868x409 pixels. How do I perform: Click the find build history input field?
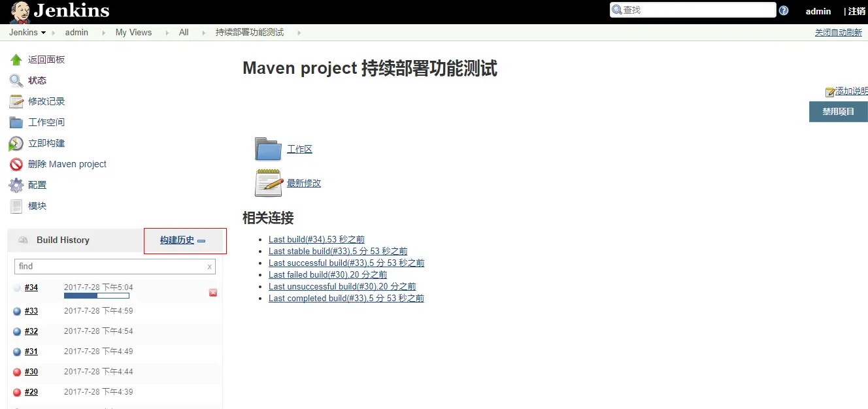[115, 267]
